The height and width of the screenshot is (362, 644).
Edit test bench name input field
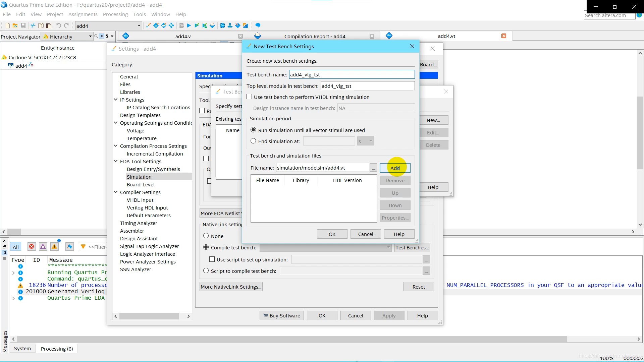point(352,74)
